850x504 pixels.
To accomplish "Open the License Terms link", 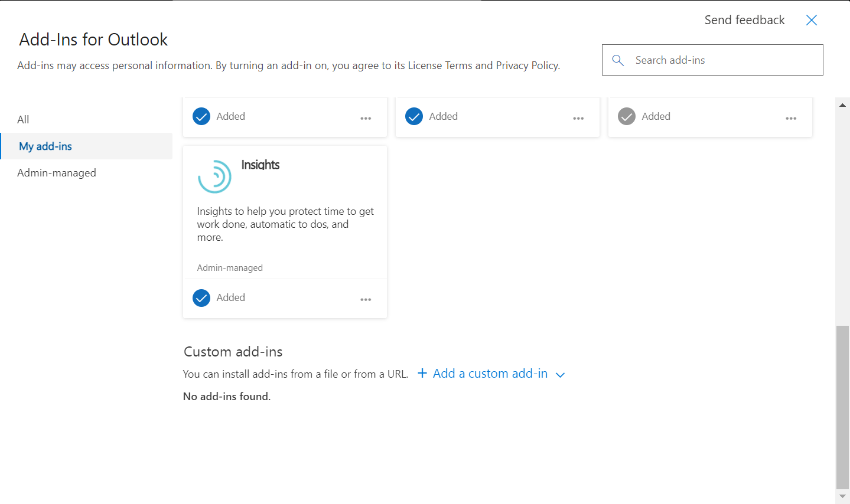I will tap(439, 65).
